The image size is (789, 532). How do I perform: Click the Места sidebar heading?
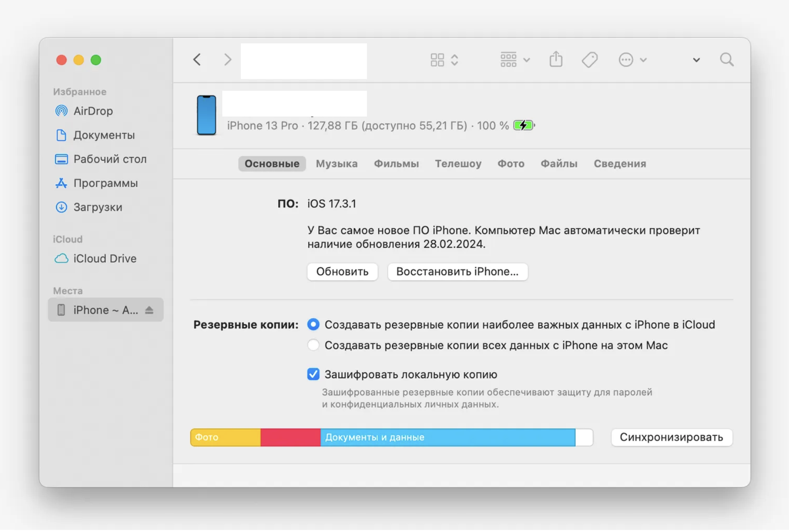coord(68,290)
